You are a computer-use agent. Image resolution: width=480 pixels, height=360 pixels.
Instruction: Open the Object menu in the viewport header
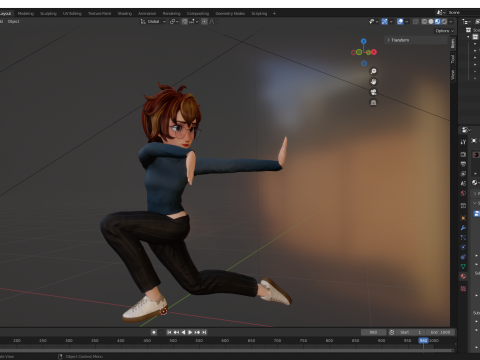coord(13,21)
